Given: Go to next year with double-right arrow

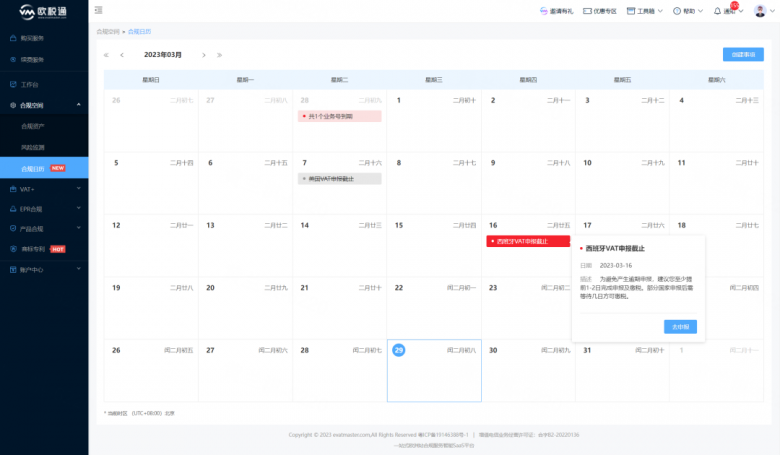Looking at the screenshot, I should pos(219,55).
